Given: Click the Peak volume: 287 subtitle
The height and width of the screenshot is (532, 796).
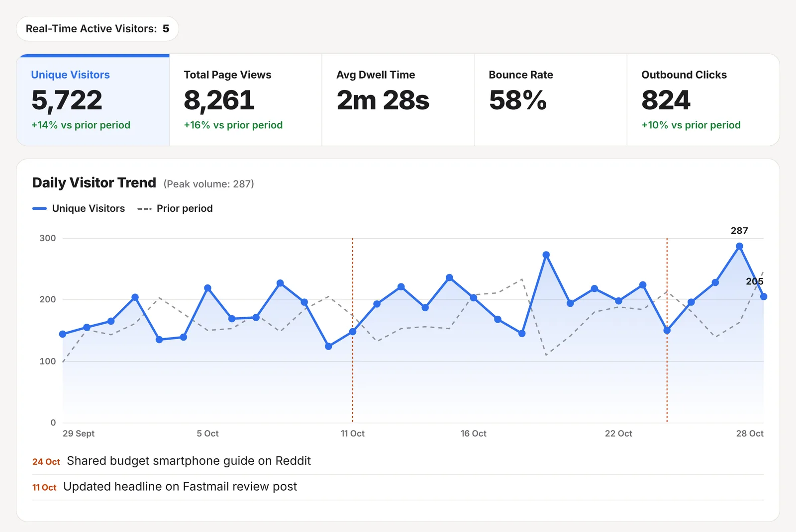Looking at the screenshot, I should (x=208, y=184).
